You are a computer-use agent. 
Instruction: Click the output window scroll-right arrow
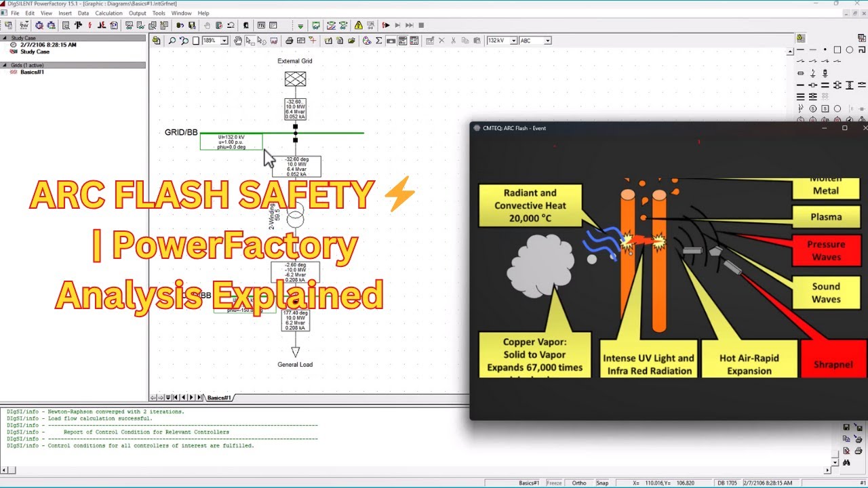(x=827, y=470)
